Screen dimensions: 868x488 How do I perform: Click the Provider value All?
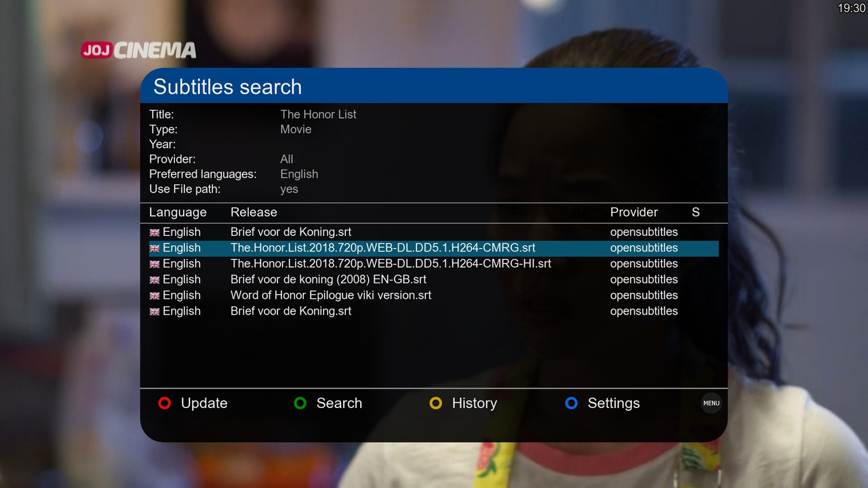(x=287, y=159)
